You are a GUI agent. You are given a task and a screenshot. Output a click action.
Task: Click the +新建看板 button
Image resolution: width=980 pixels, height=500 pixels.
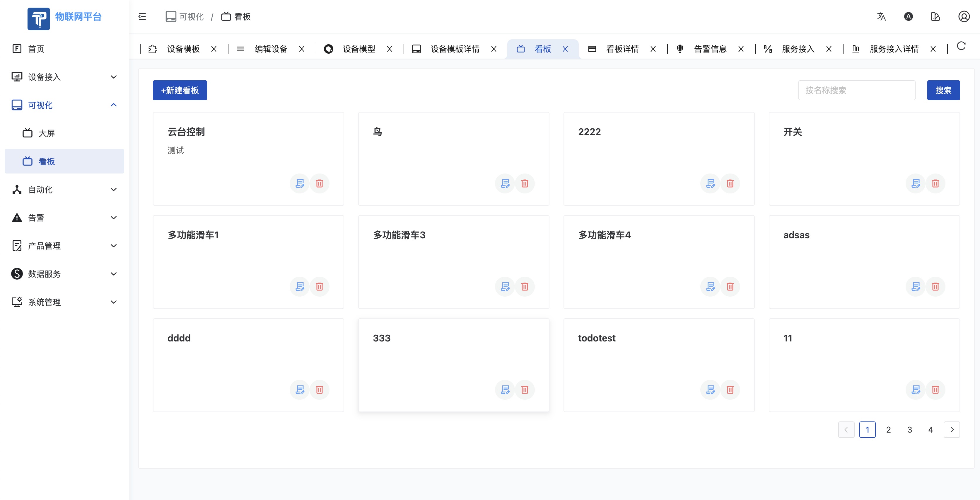pyautogui.click(x=180, y=90)
